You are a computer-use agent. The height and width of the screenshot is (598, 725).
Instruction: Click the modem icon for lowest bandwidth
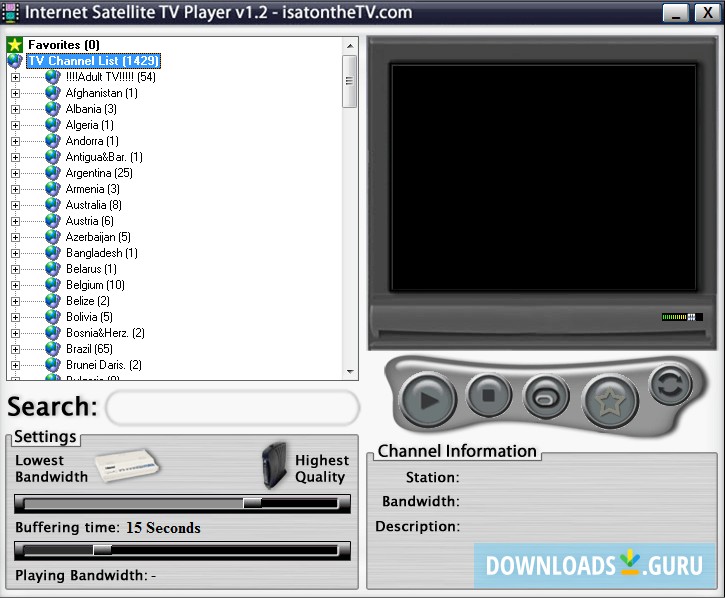(127, 466)
